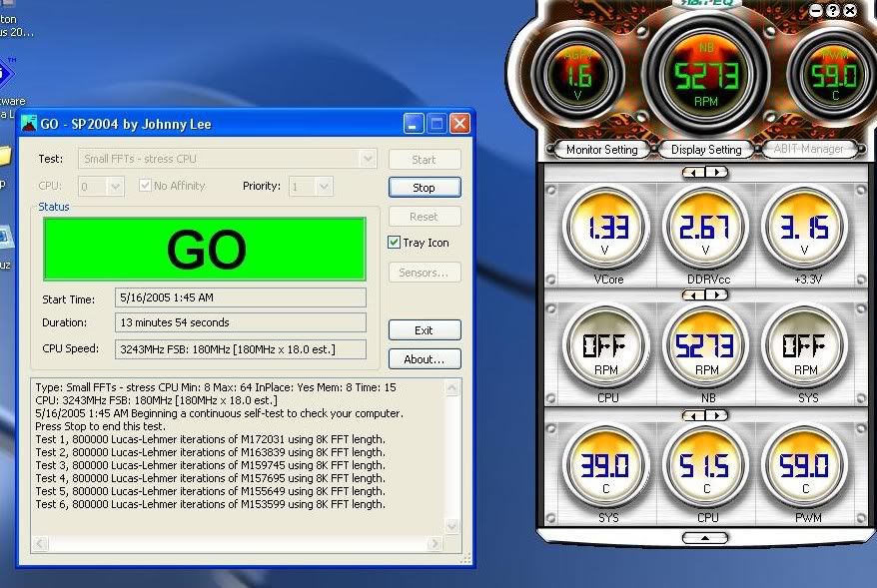877x588 pixels.
Task: Click the CPU fan OFF RPM gauge
Action: pos(606,348)
